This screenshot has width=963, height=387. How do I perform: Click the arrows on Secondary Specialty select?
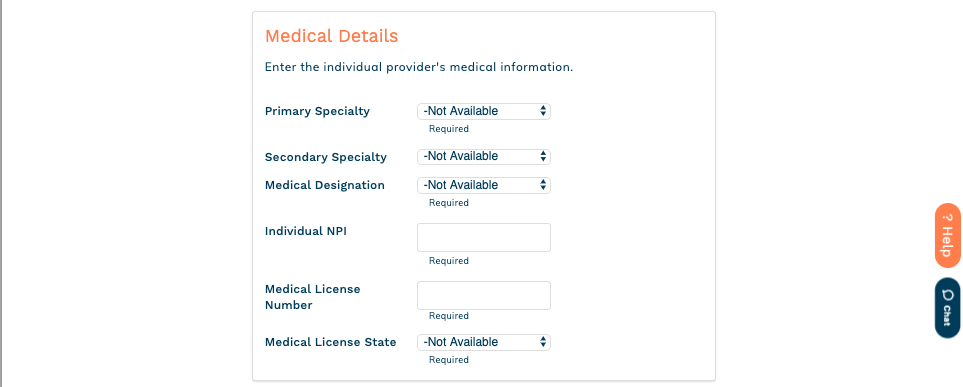(x=543, y=157)
